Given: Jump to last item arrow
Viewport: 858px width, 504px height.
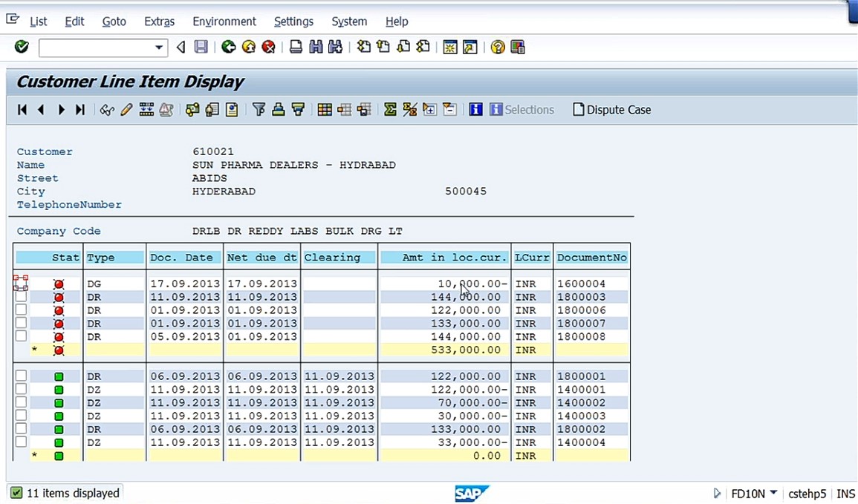Looking at the screenshot, I should (x=80, y=110).
